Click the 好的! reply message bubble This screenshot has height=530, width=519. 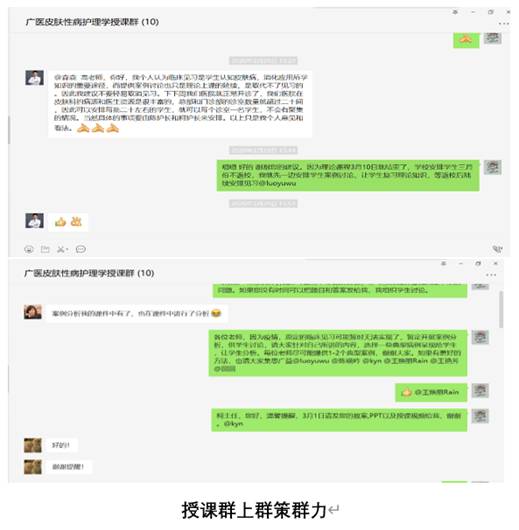coord(61,445)
